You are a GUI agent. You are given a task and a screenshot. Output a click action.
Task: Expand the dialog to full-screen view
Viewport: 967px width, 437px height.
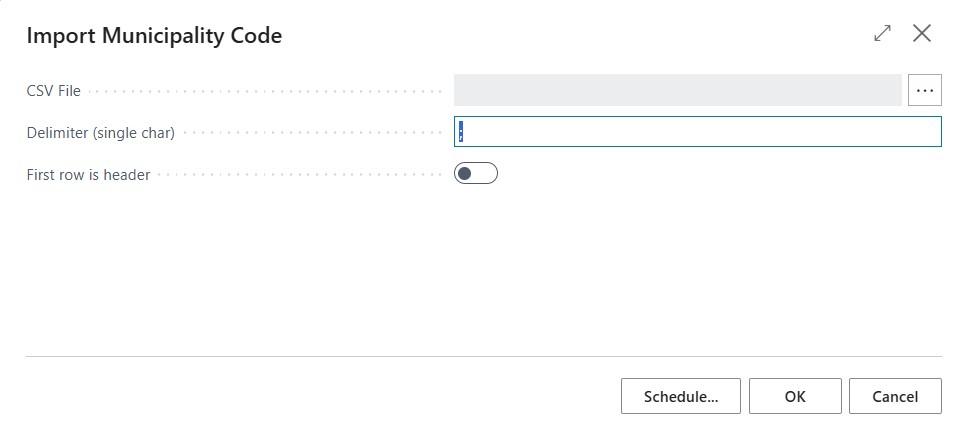click(883, 33)
